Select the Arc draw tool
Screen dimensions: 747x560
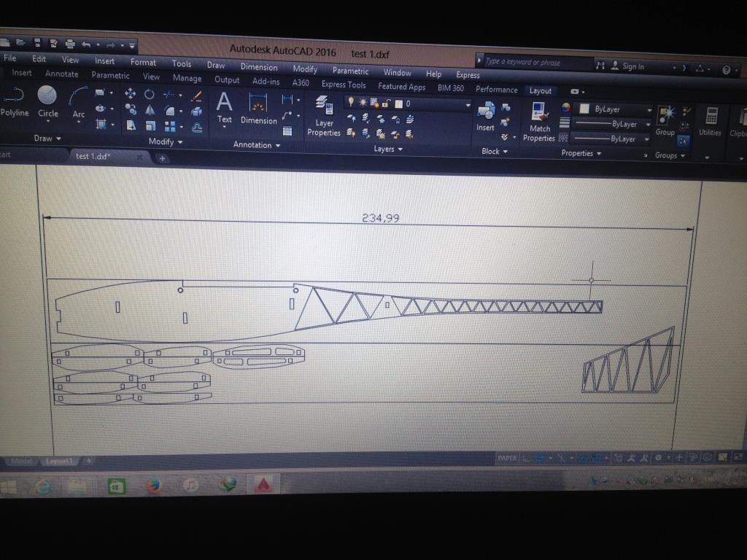click(78, 104)
